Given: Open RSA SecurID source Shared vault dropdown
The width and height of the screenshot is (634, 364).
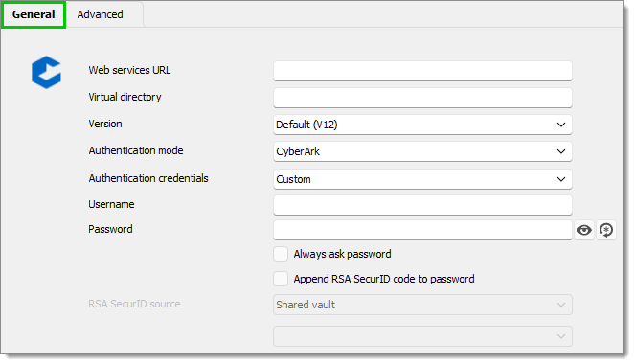Looking at the screenshot, I should [x=422, y=305].
